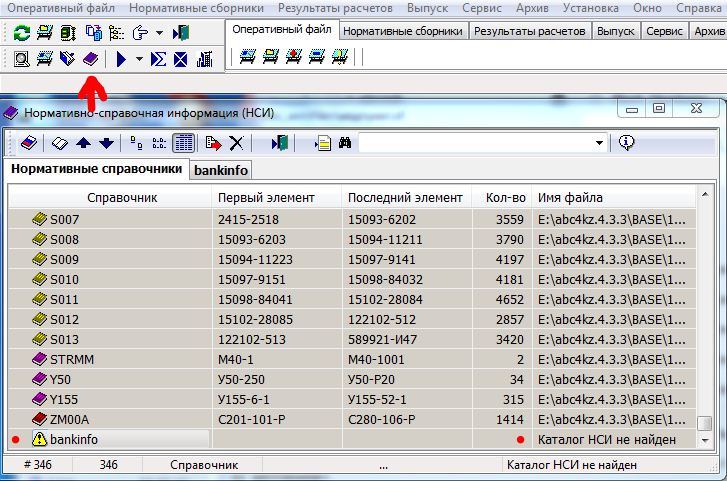The image size is (727, 481).
Task: Switch to the bankinfo tab
Action: tap(221, 170)
